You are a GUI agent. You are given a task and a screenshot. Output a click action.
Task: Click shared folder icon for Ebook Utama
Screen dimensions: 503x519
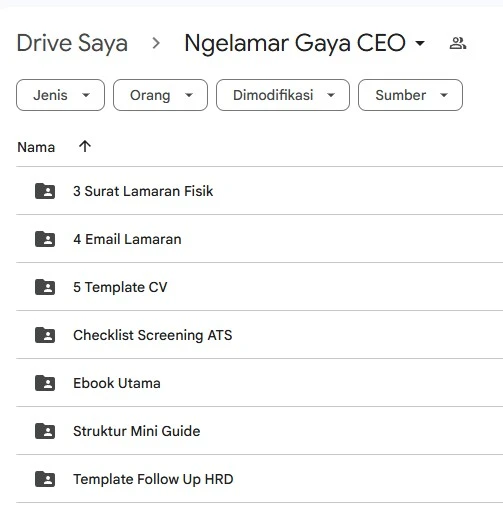tap(45, 383)
